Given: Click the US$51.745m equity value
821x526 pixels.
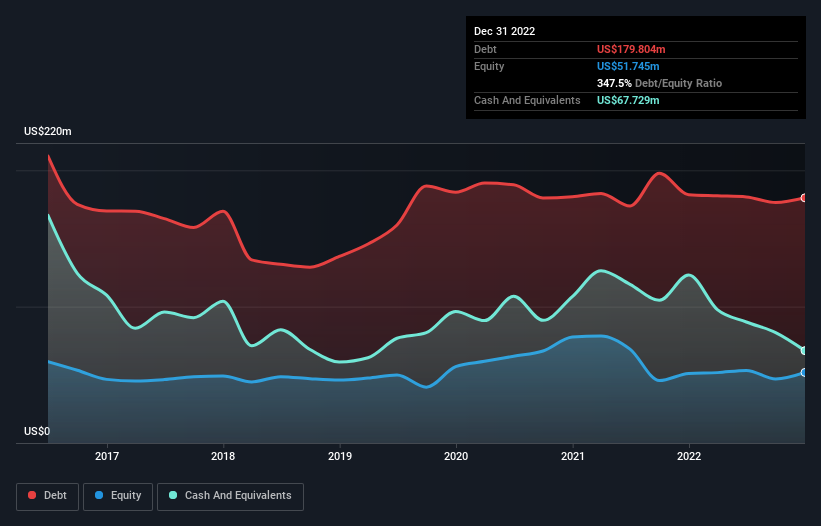Looking at the screenshot, I should pos(628,66).
